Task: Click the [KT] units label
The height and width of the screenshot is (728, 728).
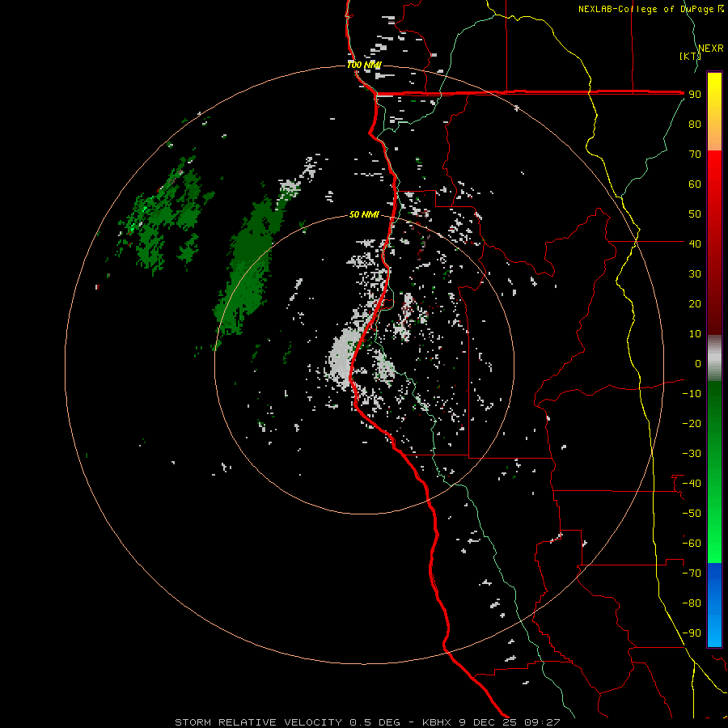Action: (x=691, y=56)
